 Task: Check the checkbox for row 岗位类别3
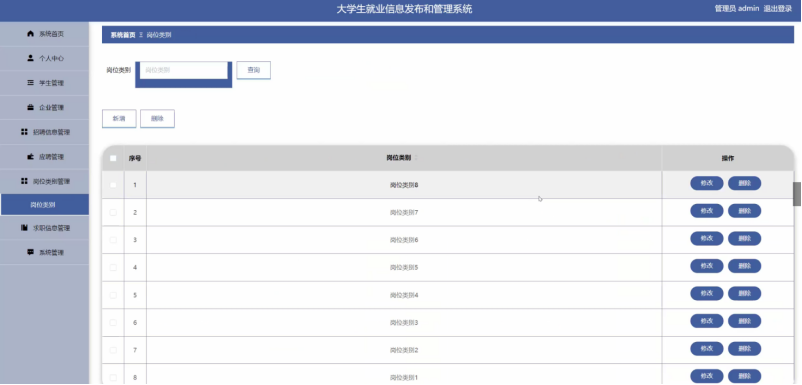click(113, 323)
